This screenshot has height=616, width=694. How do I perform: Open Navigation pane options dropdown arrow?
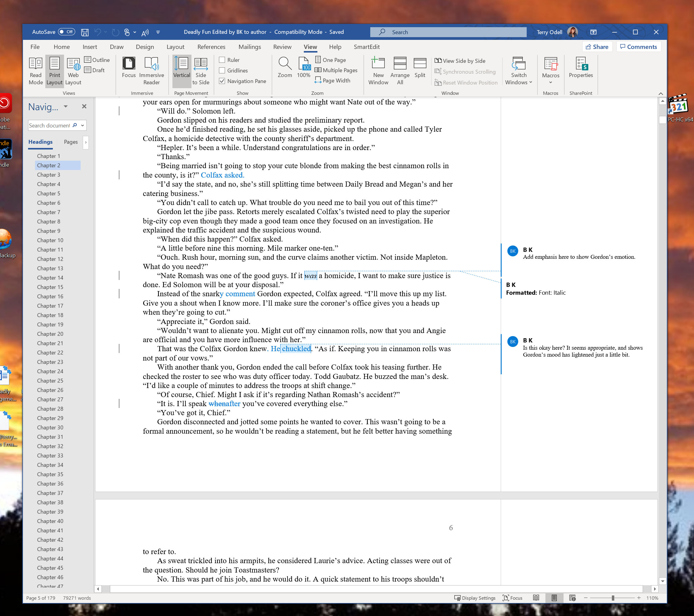click(66, 107)
